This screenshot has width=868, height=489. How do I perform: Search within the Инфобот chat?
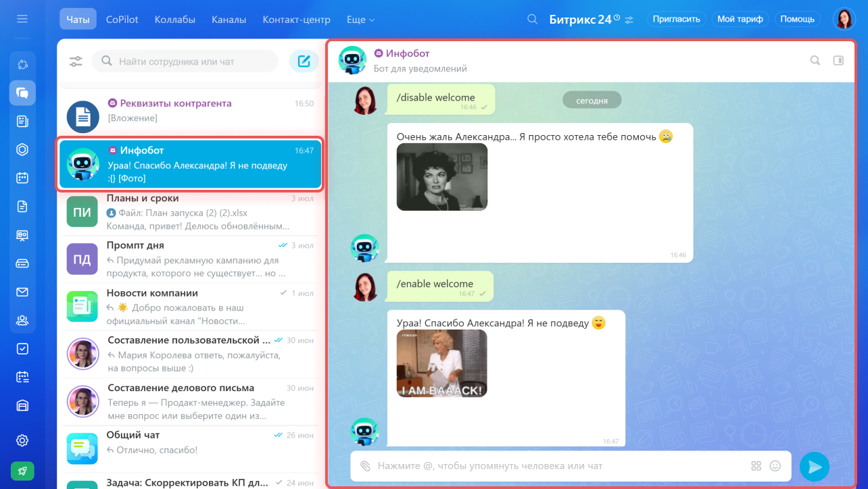point(815,60)
